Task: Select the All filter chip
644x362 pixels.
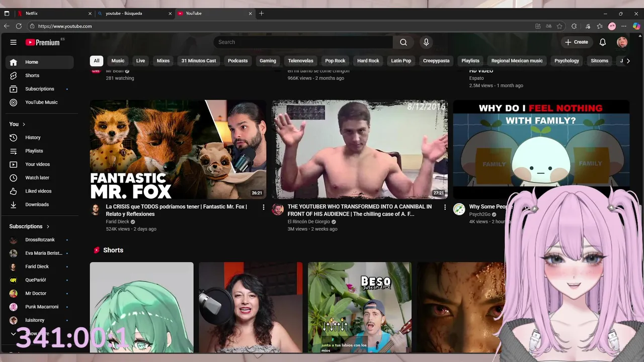Action: (x=97, y=61)
